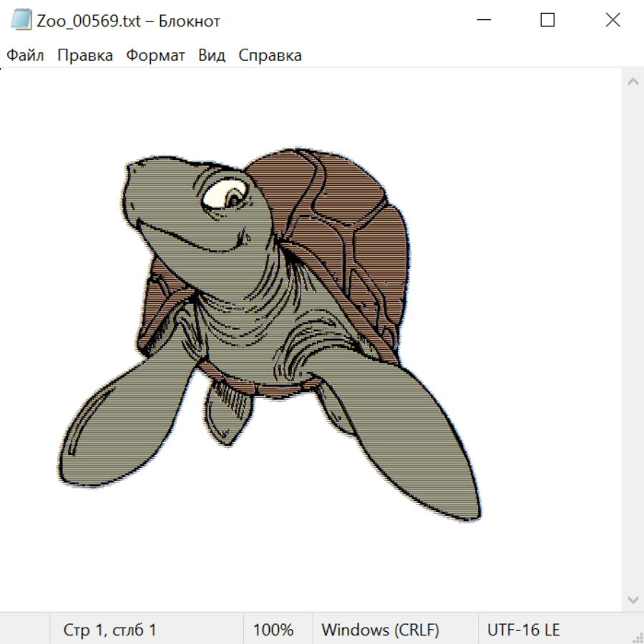Open the Файл menu

(x=25, y=56)
